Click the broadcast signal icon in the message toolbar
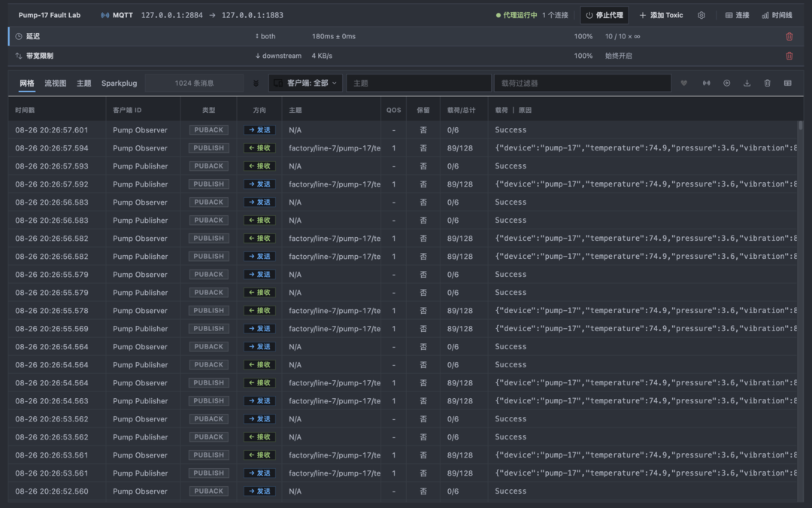The image size is (812, 508). click(x=706, y=83)
